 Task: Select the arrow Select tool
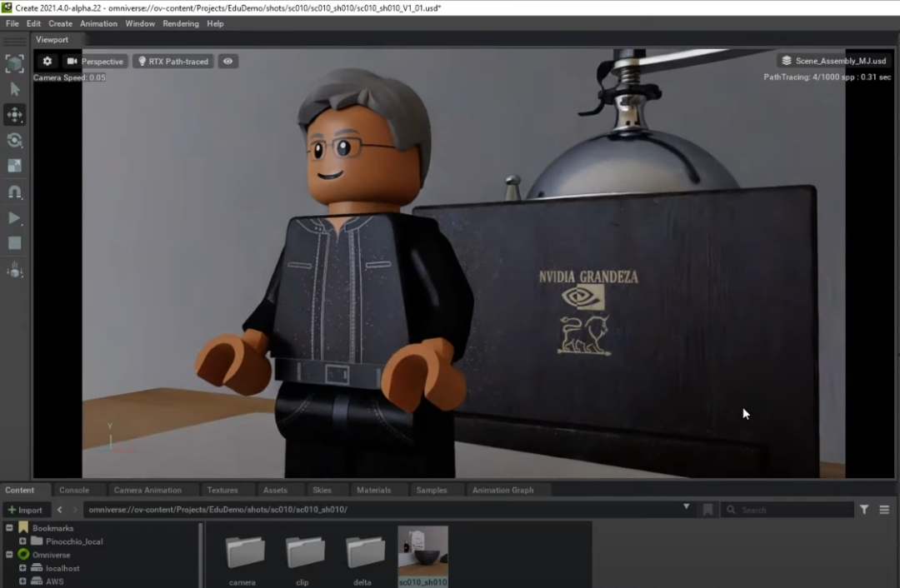15,89
